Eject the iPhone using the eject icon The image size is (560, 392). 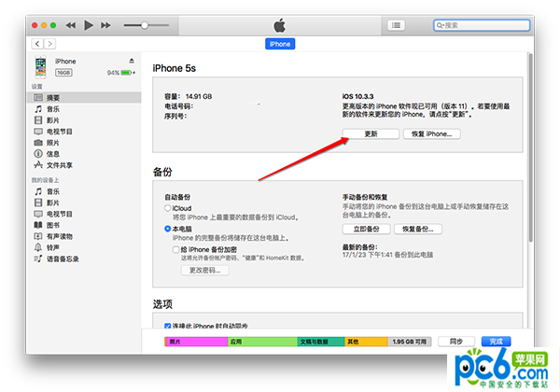(132, 61)
